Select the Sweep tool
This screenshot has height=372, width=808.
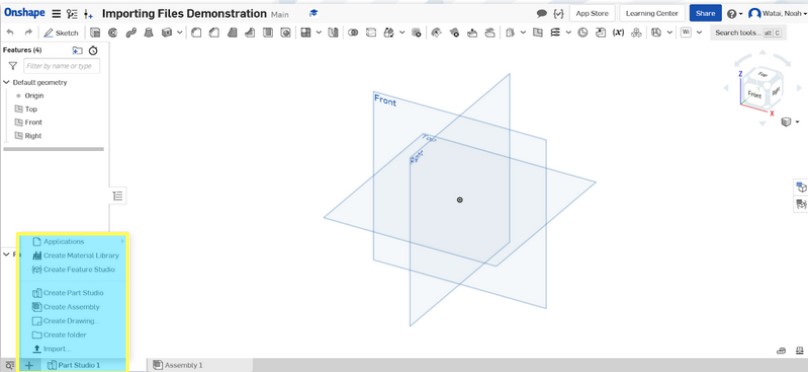pyautogui.click(x=131, y=32)
